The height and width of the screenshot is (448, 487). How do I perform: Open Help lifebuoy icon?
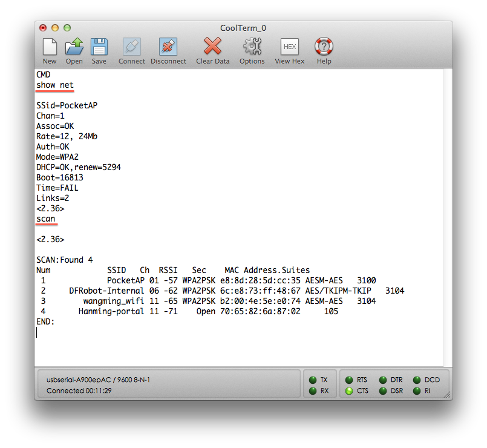click(x=324, y=47)
